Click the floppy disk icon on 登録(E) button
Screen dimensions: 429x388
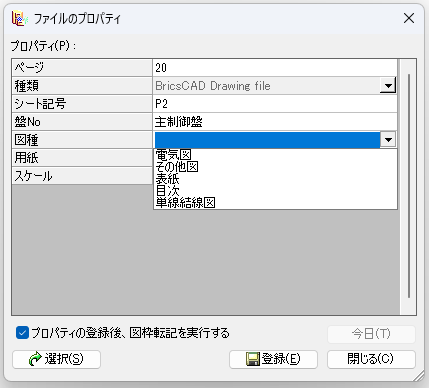[253, 359]
